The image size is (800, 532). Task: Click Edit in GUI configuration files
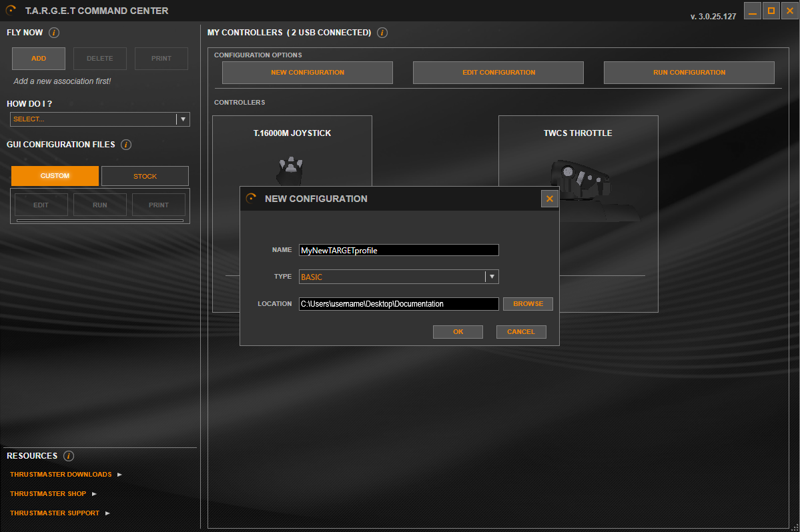click(41, 205)
